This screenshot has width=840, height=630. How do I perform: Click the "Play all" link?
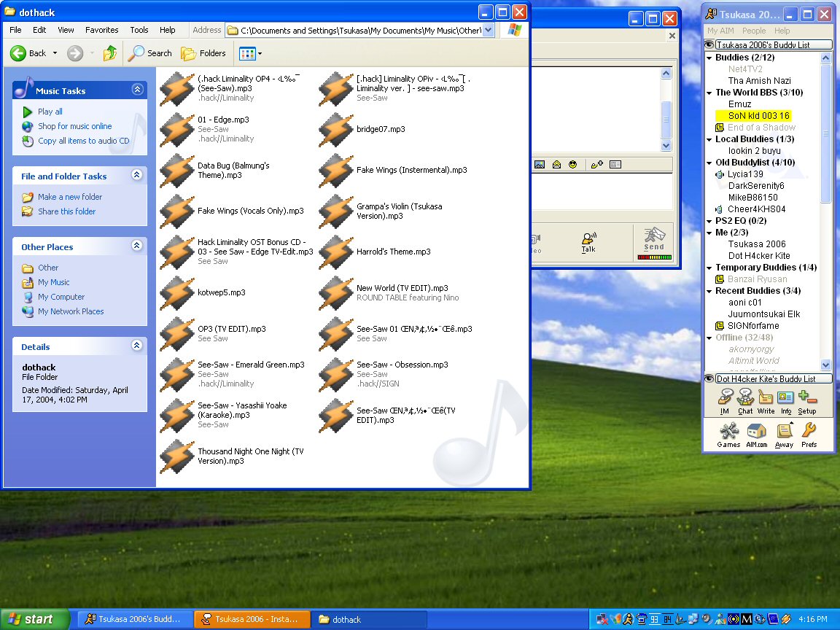tap(50, 112)
